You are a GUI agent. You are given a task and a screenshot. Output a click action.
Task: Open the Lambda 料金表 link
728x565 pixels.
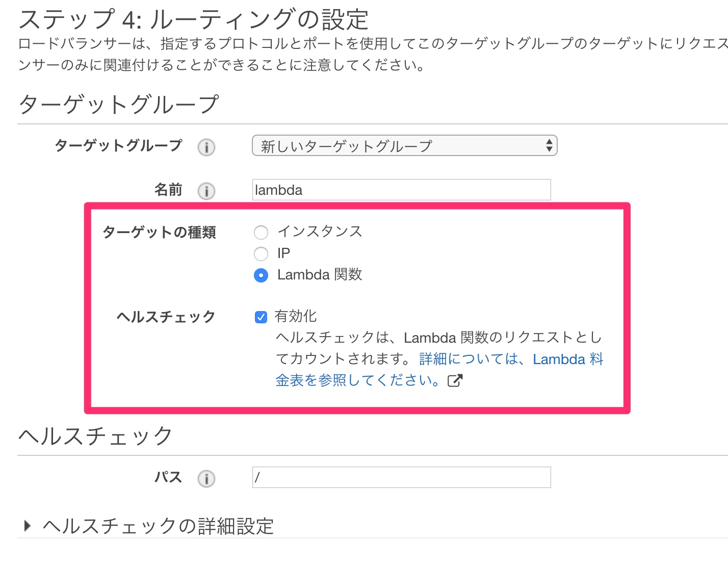coord(567,359)
